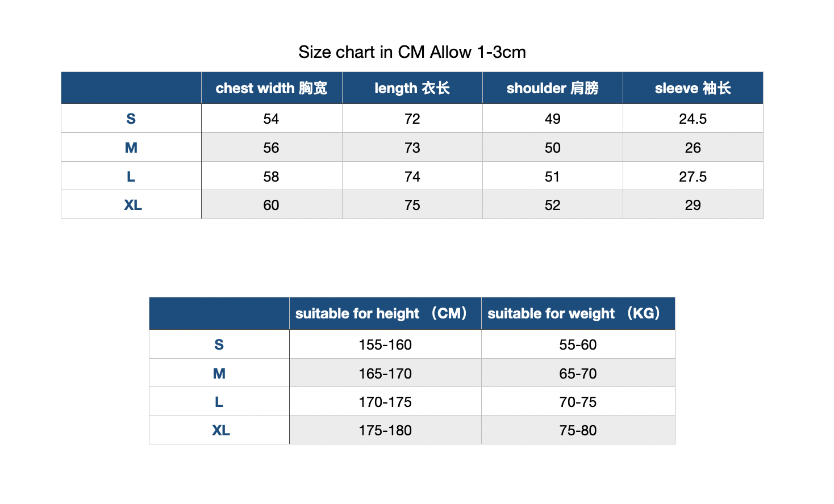
Task: Select the shoulder value 52
Action: [x=553, y=205]
